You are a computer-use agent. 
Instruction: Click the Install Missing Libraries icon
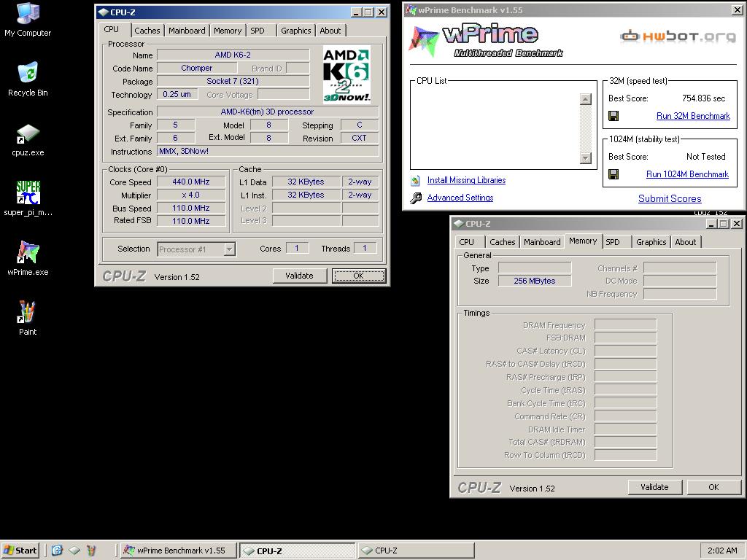click(x=415, y=181)
